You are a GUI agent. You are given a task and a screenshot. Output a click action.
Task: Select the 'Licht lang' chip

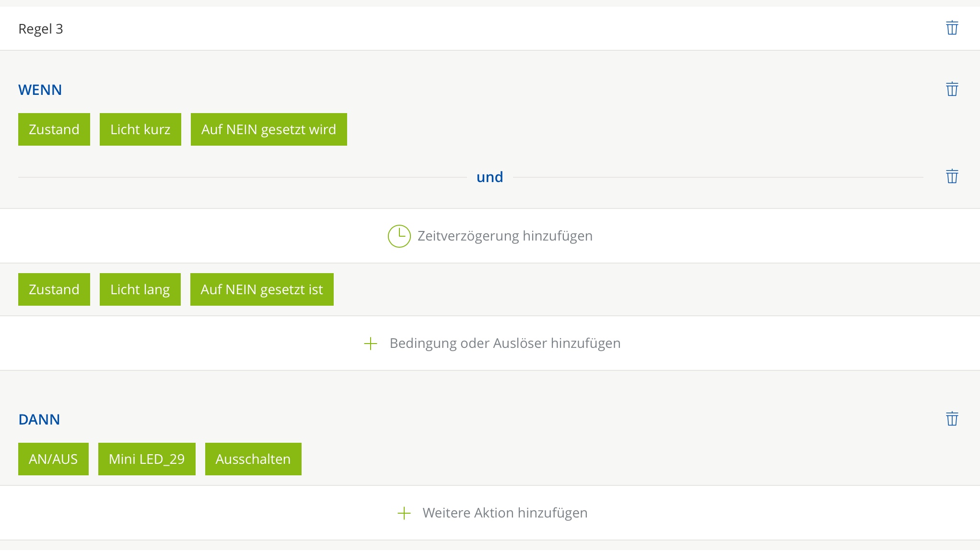click(140, 289)
